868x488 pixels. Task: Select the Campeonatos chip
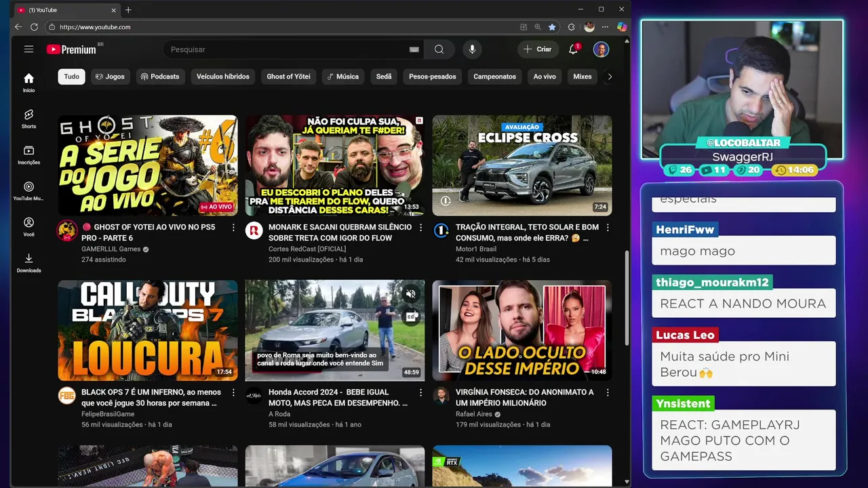[x=494, y=77]
